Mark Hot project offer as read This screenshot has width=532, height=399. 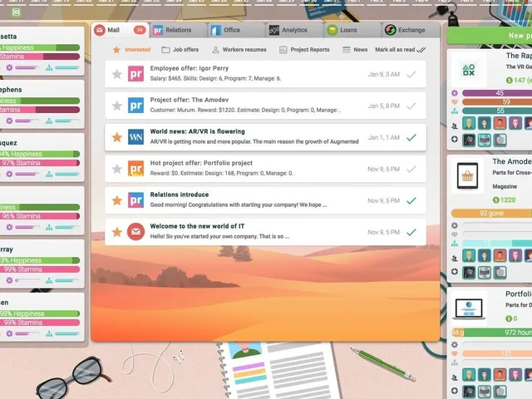[411, 169]
